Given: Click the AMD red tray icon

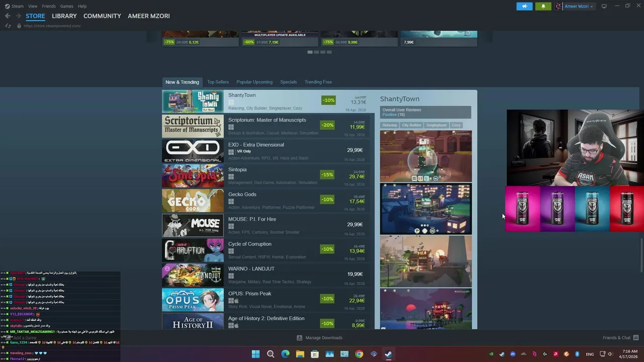Looking at the screenshot, I should tap(556, 354).
